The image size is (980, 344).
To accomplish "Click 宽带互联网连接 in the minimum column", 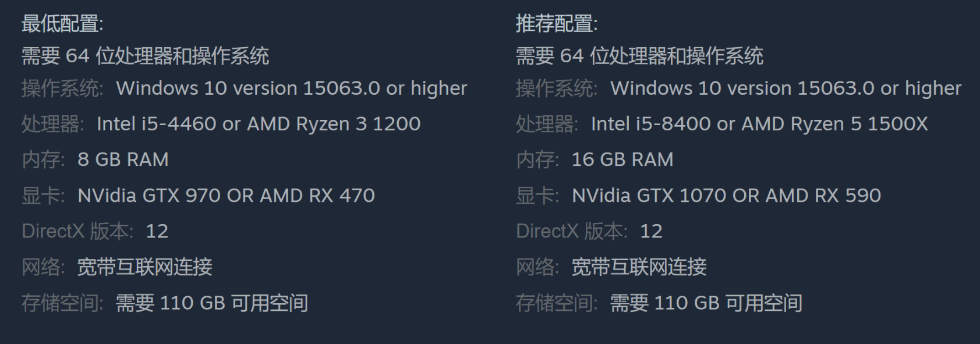I will tap(145, 267).
